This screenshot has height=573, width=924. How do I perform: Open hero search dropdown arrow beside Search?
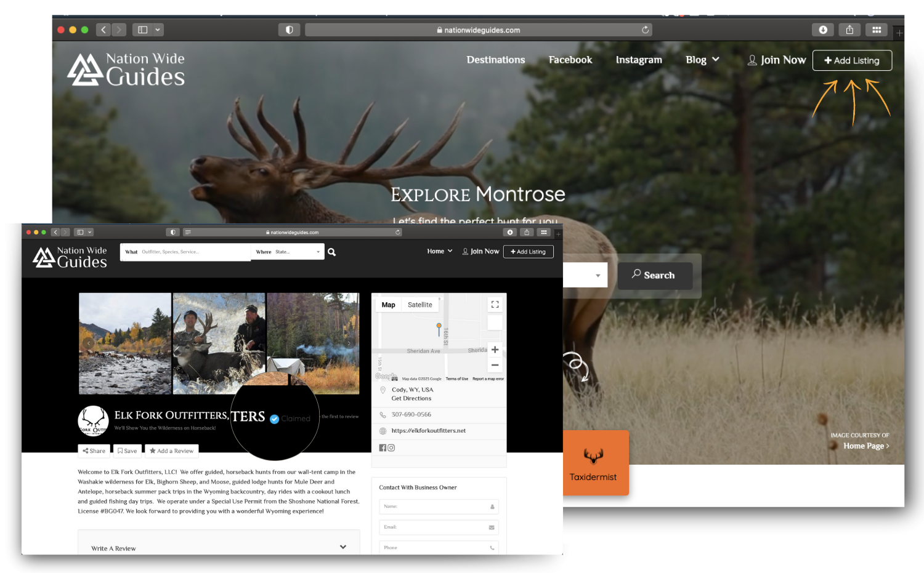point(598,276)
